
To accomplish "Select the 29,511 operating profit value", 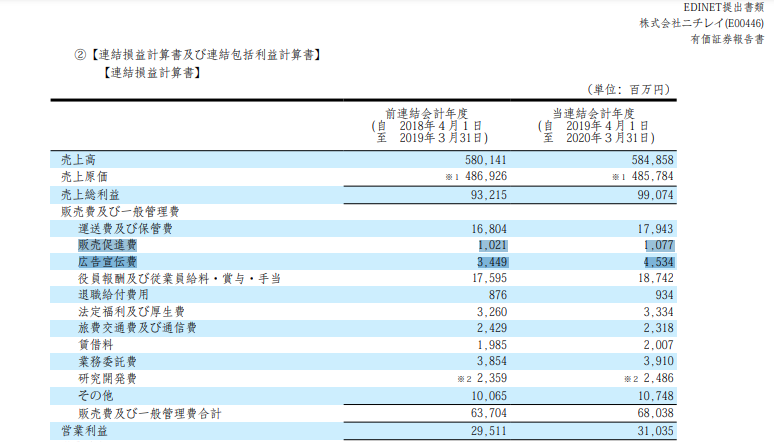I will point(489,431).
